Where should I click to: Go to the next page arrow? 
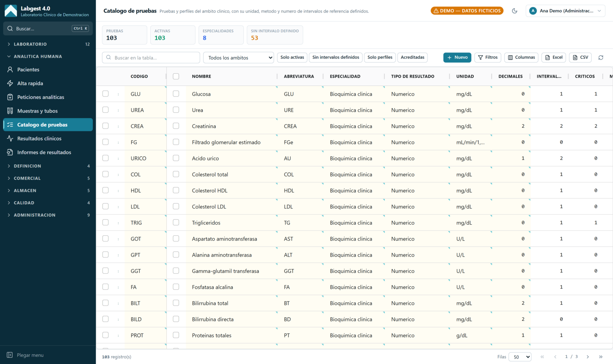(x=588, y=357)
